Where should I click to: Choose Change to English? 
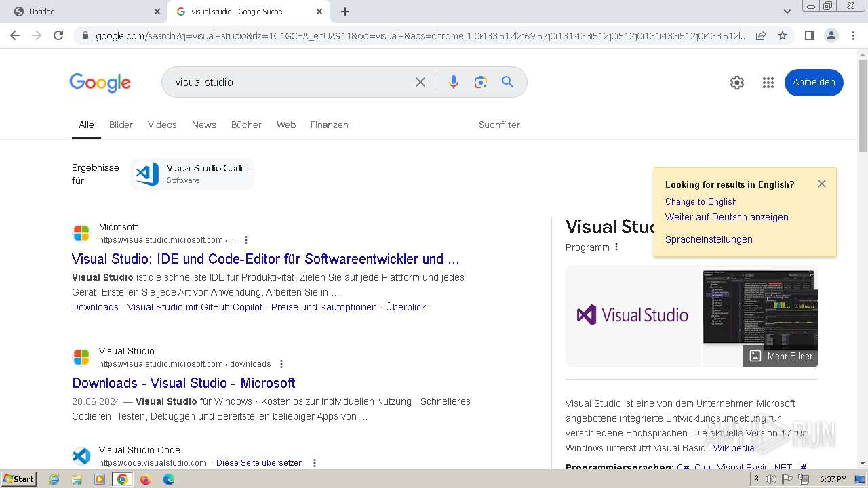coord(701,201)
